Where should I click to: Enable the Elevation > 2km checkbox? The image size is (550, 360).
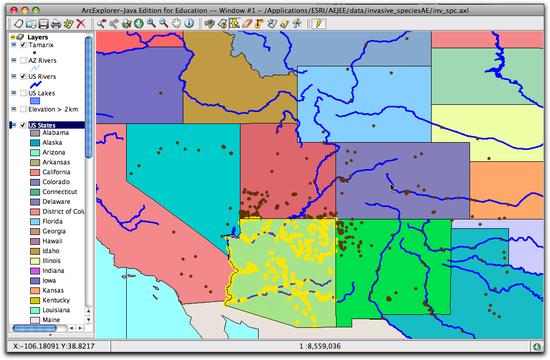click(23, 109)
